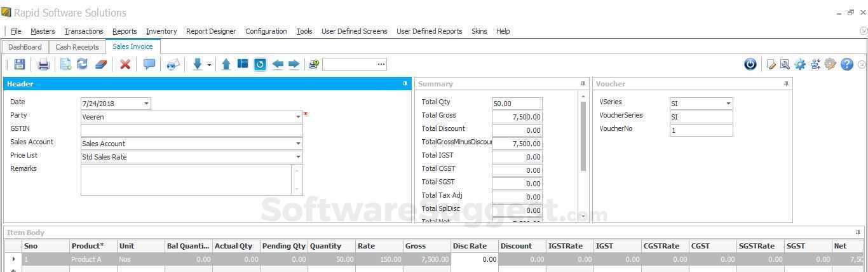The width and height of the screenshot is (868, 272).
Task: Select row 1 via row indicator arrow
Action: tap(13, 259)
